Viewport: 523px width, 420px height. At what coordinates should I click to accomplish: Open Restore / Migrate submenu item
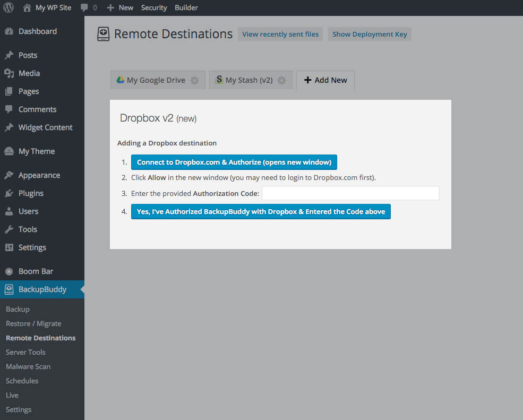pos(33,323)
